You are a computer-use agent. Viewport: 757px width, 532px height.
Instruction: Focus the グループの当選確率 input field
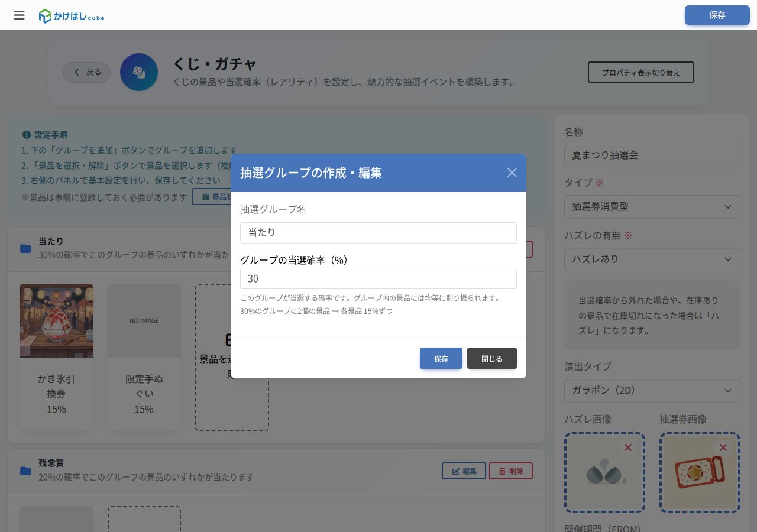coord(378,278)
